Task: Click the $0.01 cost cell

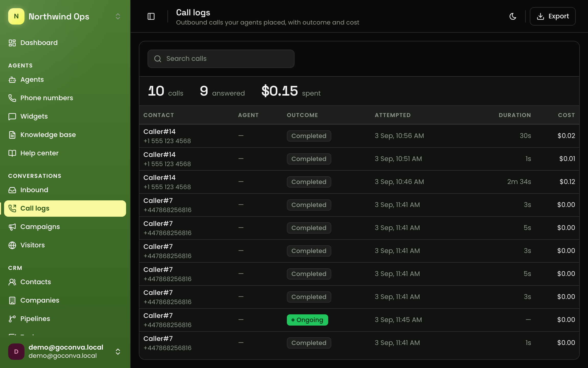Action: [567, 159]
